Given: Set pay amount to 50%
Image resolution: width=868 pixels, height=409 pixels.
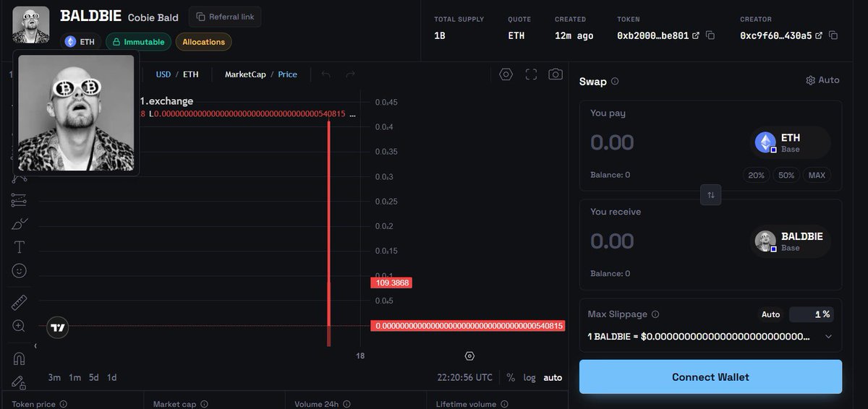Looking at the screenshot, I should [786, 175].
